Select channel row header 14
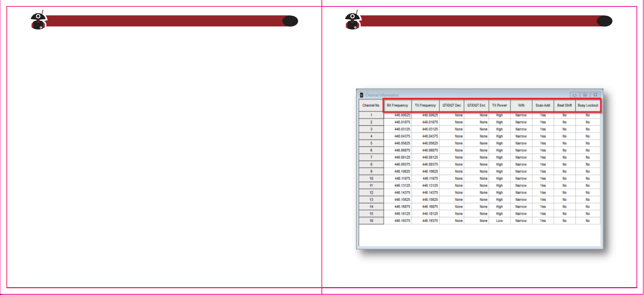The image size is (644, 295). click(x=371, y=206)
